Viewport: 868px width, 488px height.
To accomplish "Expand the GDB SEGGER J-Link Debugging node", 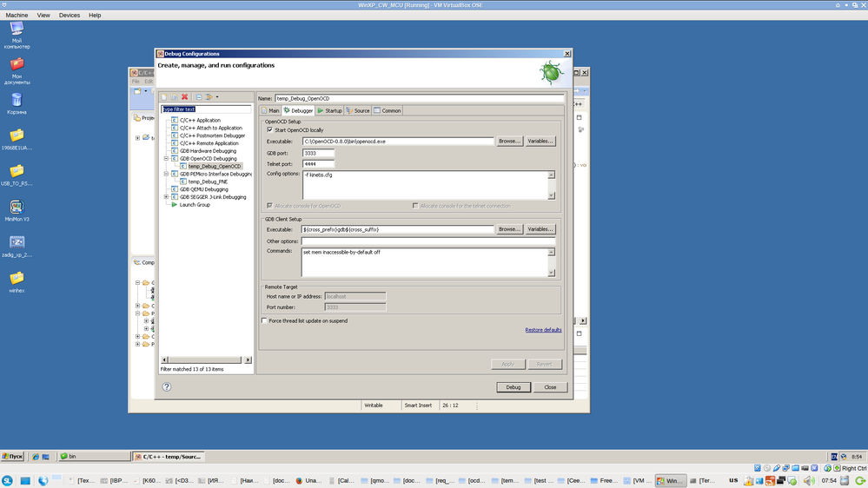I will tap(166, 197).
